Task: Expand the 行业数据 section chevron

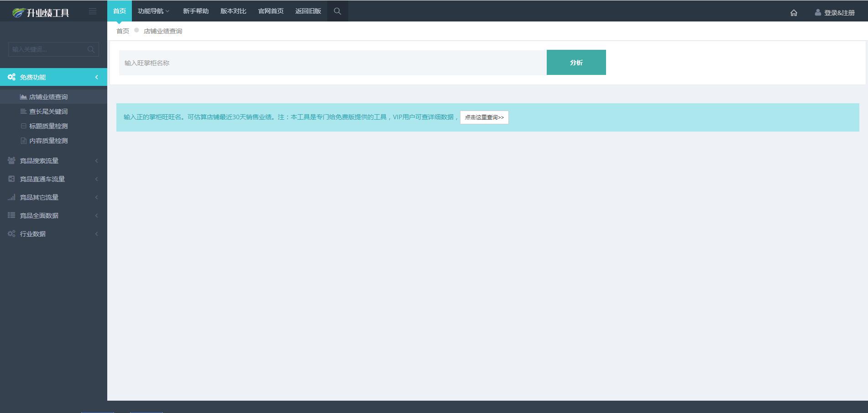Action: (x=96, y=233)
